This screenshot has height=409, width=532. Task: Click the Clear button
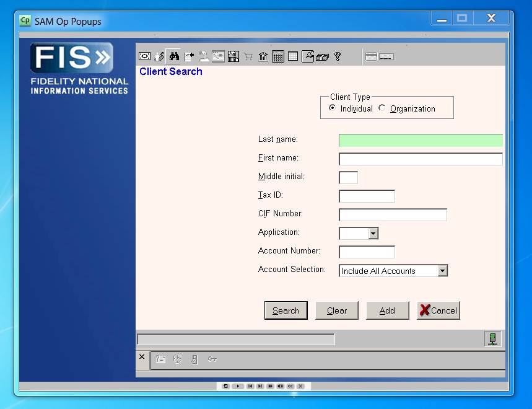click(337, 310)
